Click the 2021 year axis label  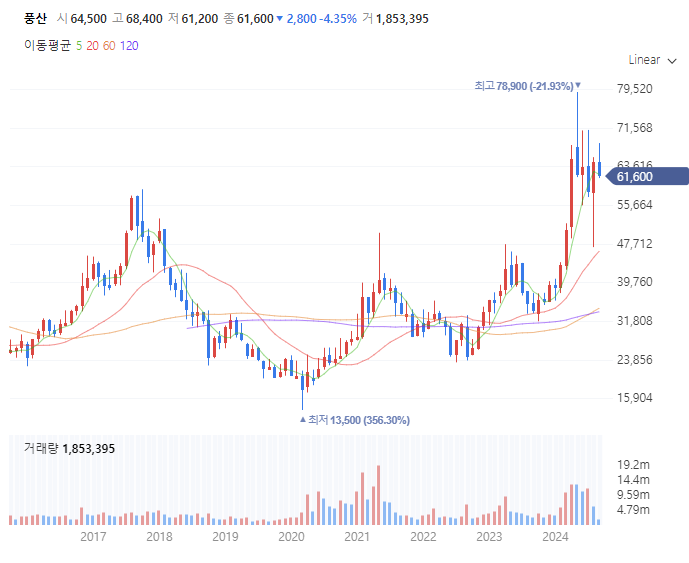click(357, 537)
